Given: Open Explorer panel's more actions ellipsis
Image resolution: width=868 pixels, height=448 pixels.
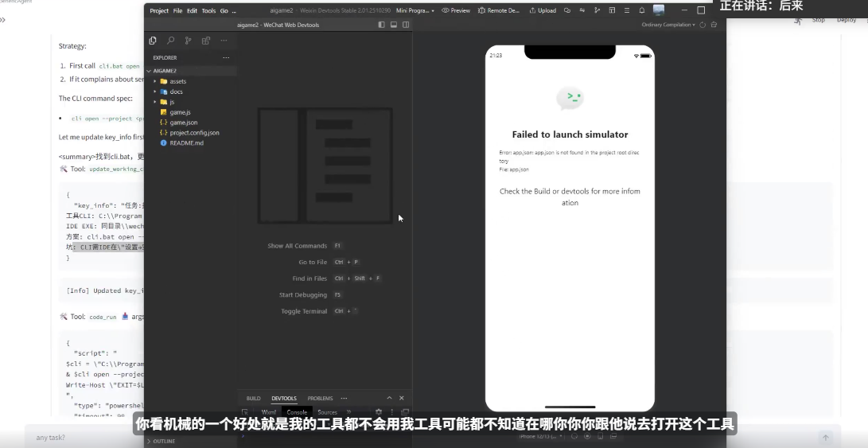Looking at the screenshot, I should [226, 57].
